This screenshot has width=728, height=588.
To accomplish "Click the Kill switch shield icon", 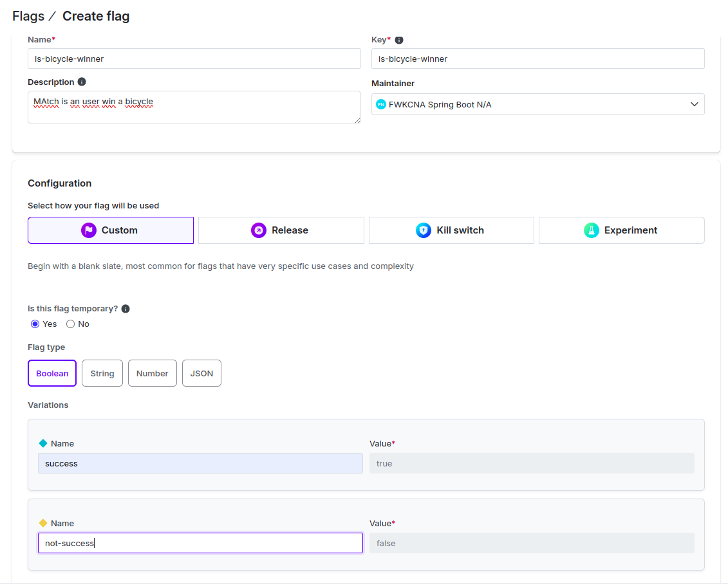I will tap(424, 230).
